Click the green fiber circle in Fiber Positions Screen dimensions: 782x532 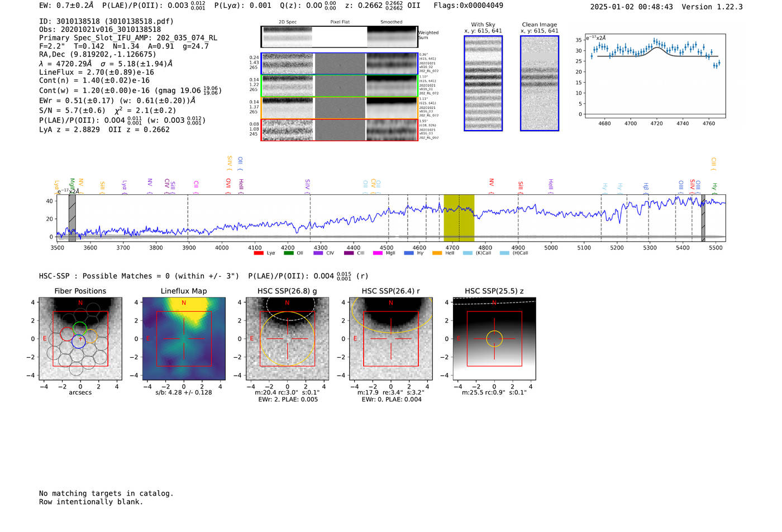click(x=80, y=329)
